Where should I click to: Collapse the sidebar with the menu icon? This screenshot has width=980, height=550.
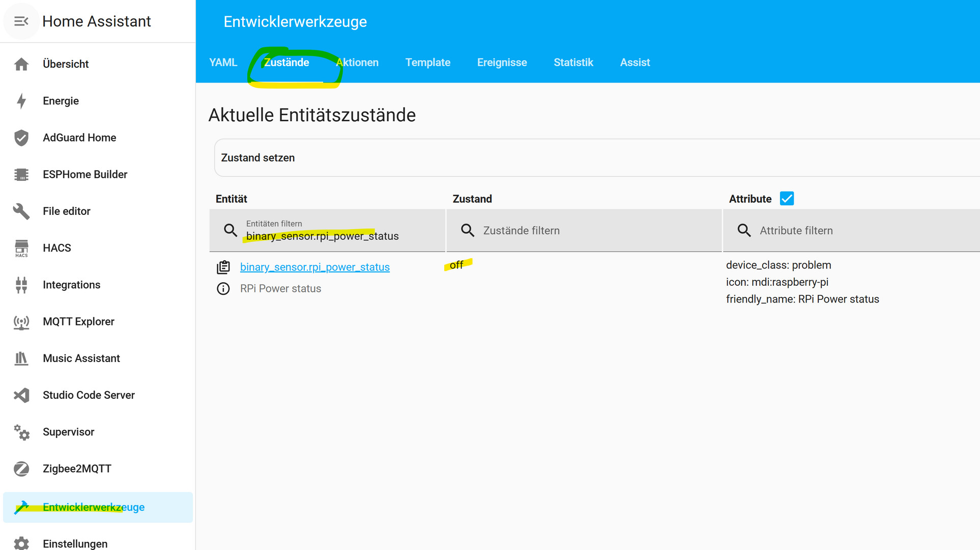[21, 21]
